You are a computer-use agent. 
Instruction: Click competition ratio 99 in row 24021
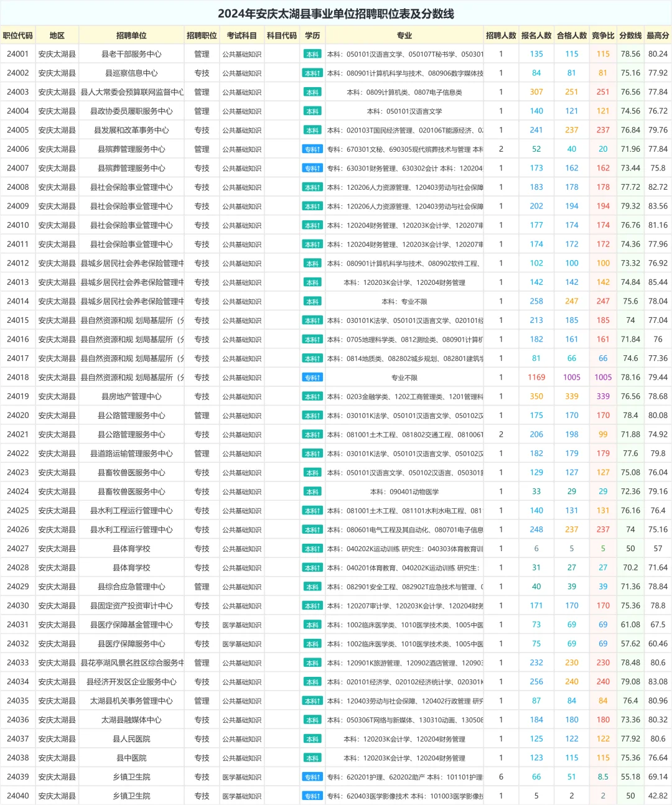603,434
